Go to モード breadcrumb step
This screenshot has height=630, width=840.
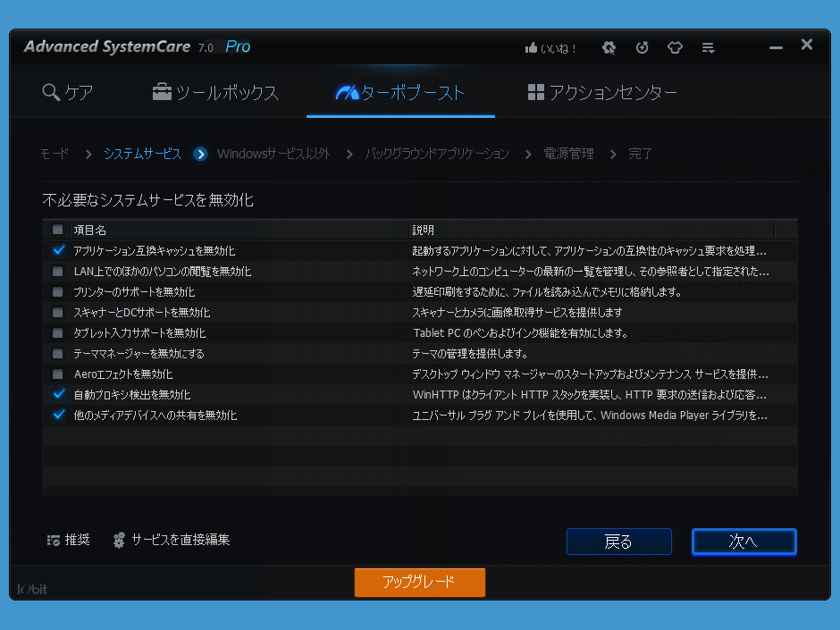(x=55, y=154)
